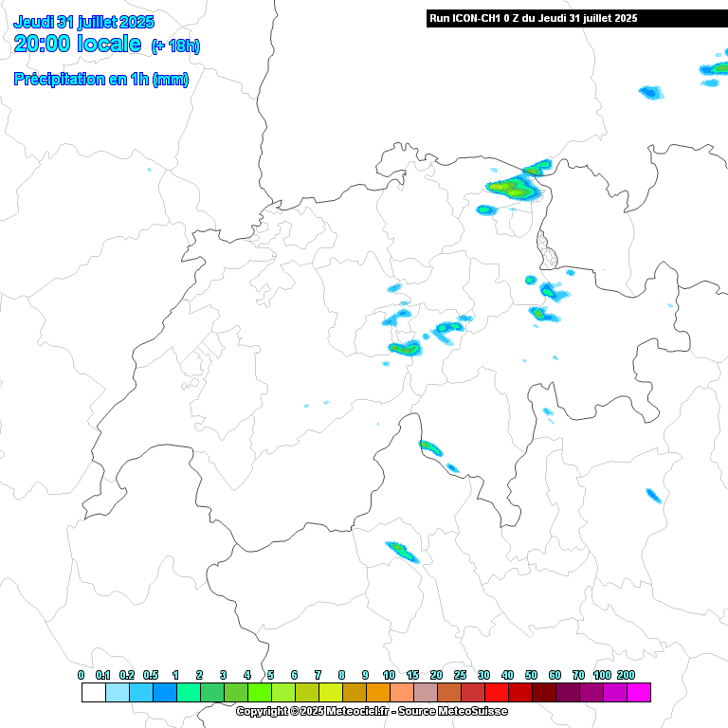Click the yellow-green 6 mm legend swatch
The image size is (728, 728).
coord(307,692)
